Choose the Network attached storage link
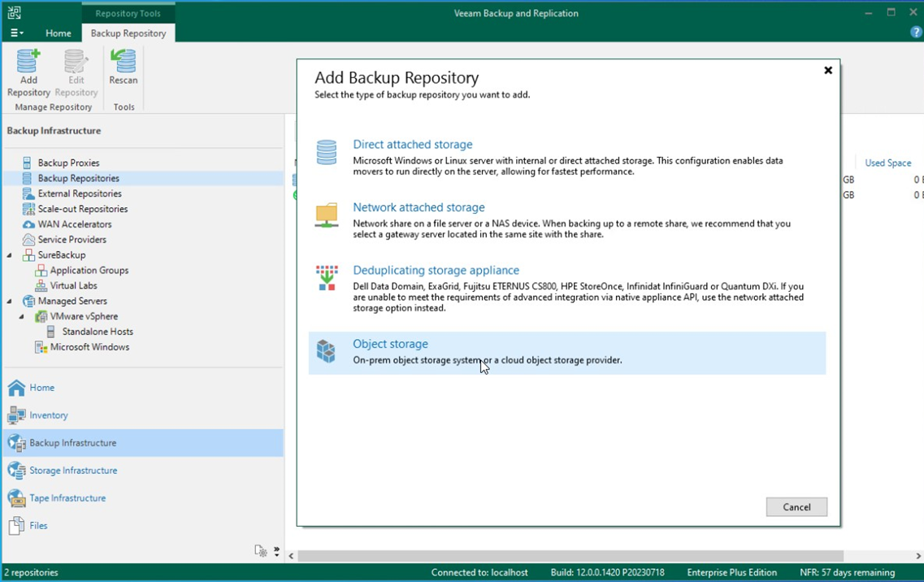The width and height of the screenshot is (924, 582). [419, 207]
